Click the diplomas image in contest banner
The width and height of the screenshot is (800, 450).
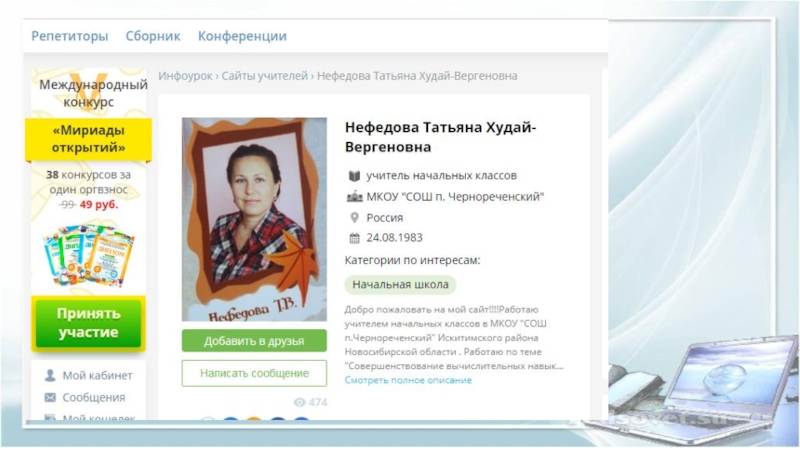[x=88, y=255]
